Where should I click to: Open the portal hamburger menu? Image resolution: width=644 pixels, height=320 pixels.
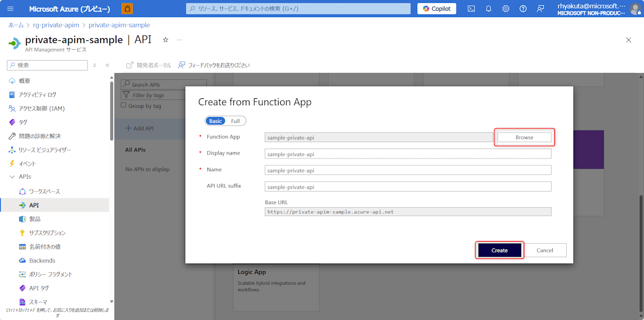(x=11, y=9)
